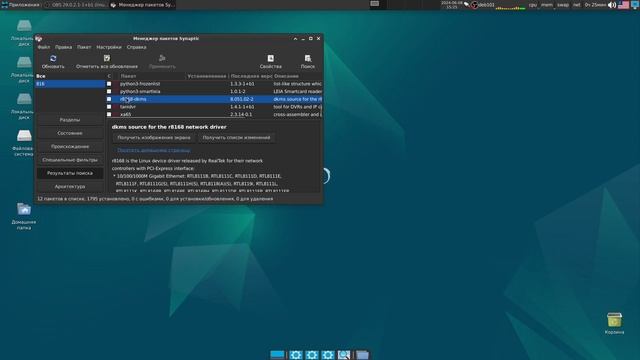The width and height of the screenshot is (640, 360).
Task: Click the cpu monitor in top panel
Action: tap(533, 5)
